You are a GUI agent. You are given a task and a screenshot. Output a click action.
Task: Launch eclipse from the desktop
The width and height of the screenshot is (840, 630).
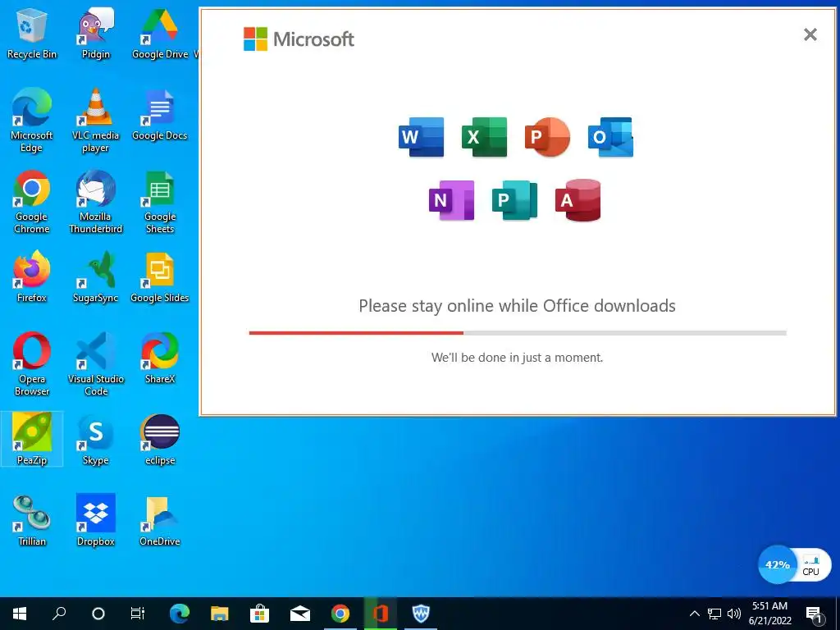click(160, 439)
